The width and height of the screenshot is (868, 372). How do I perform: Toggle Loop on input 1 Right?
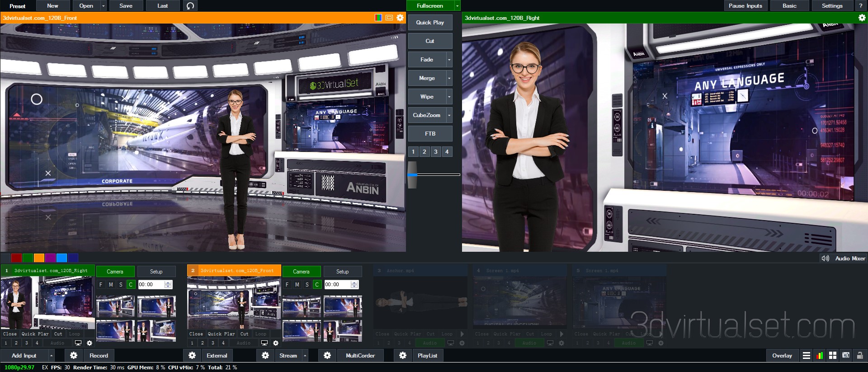(x=75, y=334)
